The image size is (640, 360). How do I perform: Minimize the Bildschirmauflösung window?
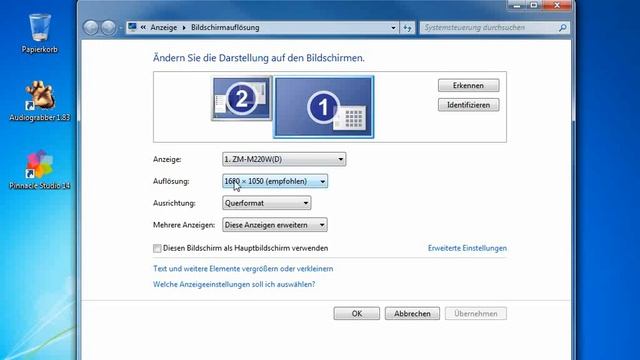(517, 5)
